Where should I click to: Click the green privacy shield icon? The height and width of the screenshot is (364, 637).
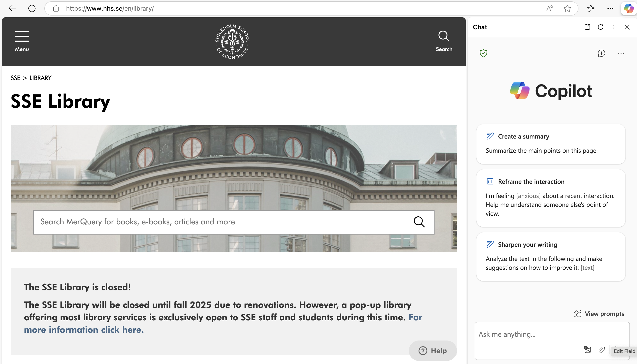click(x=483, y=53)
